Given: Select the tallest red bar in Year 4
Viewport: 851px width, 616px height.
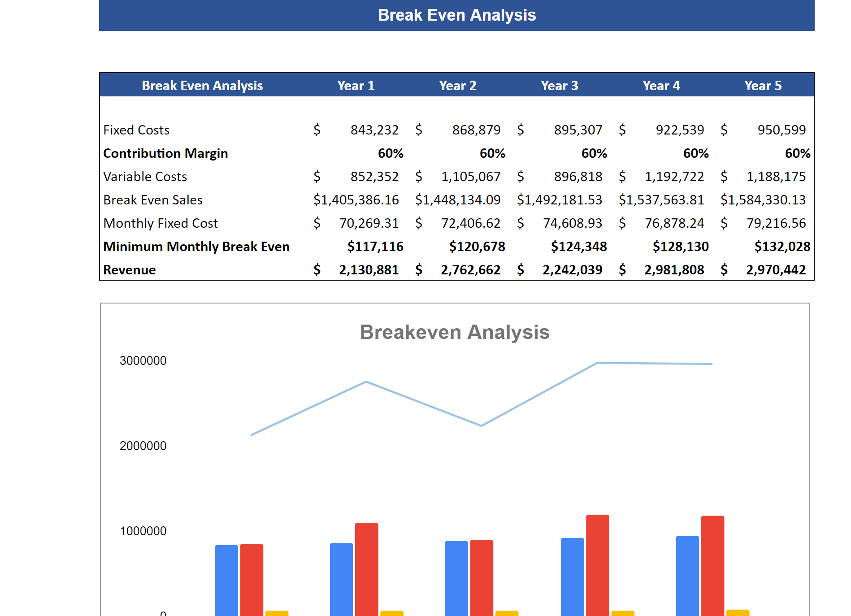Looking at the screenshot, I should (596, 565).
